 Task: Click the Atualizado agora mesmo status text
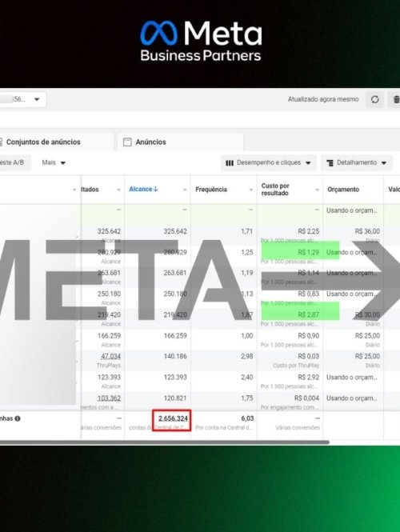(x=323, y=99)
